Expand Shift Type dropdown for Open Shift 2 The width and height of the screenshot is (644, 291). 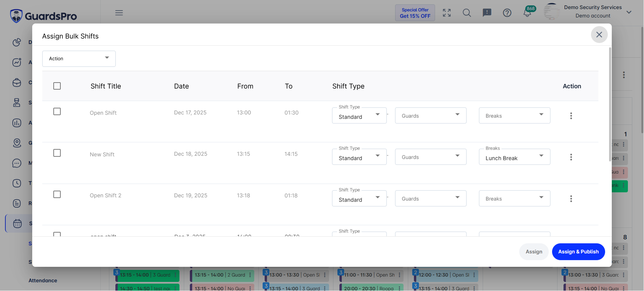pos(359,199)
